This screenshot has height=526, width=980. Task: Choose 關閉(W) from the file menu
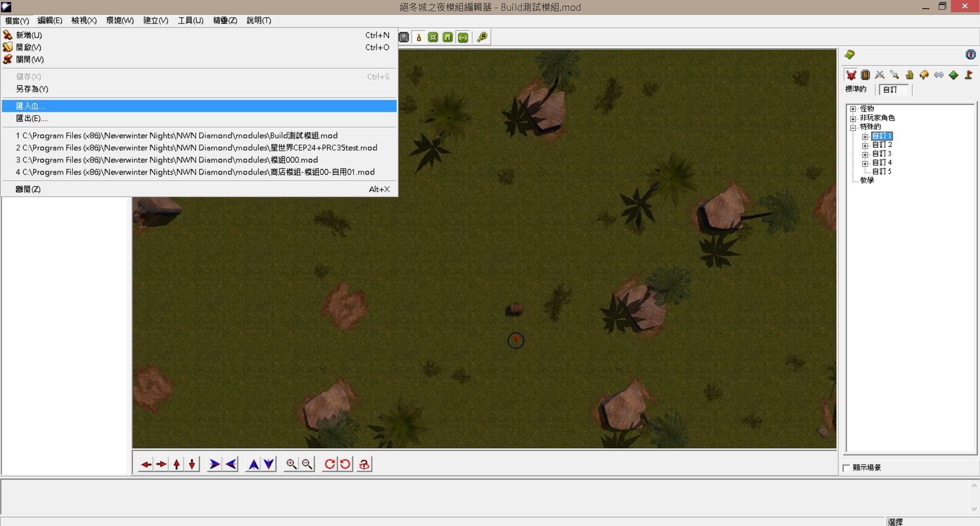click(x=199, y=59)
